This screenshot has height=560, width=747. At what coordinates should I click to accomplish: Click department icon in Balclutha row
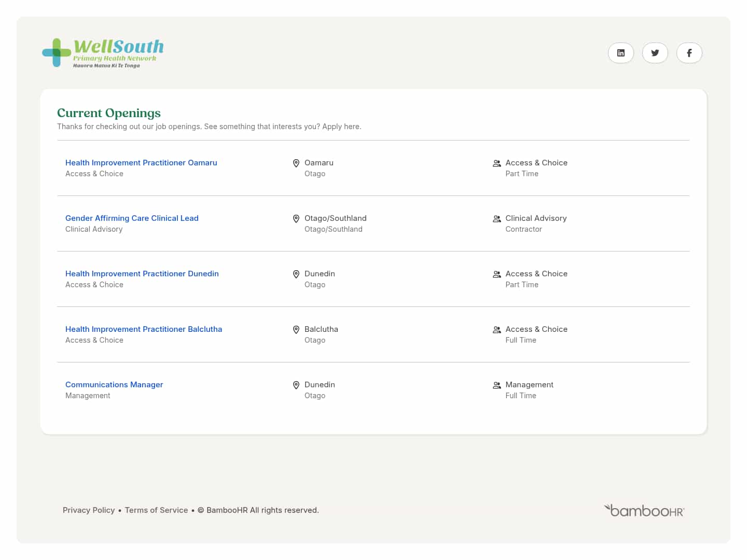point(497,330)
